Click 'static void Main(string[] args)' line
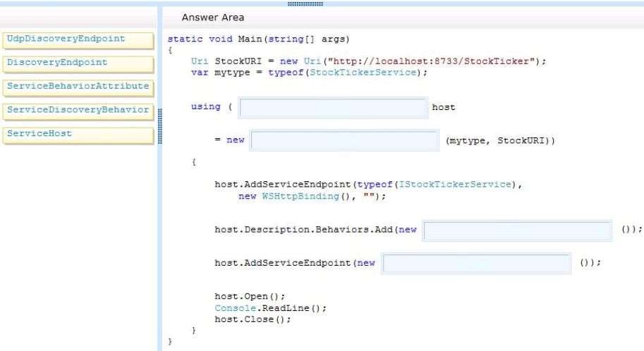The image size is (644, 351). coord(258,39)
